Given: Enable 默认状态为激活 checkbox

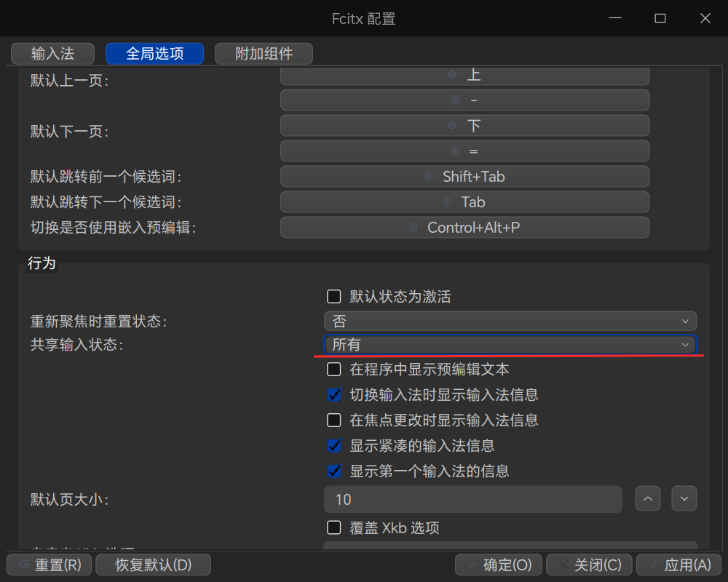Looking at the screenshot, I should coord(334,297).
